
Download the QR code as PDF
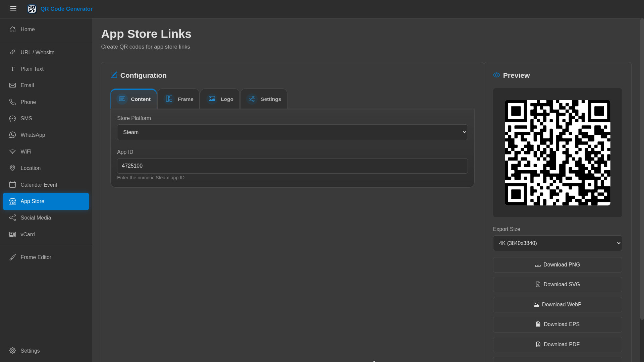coord(557,345)
